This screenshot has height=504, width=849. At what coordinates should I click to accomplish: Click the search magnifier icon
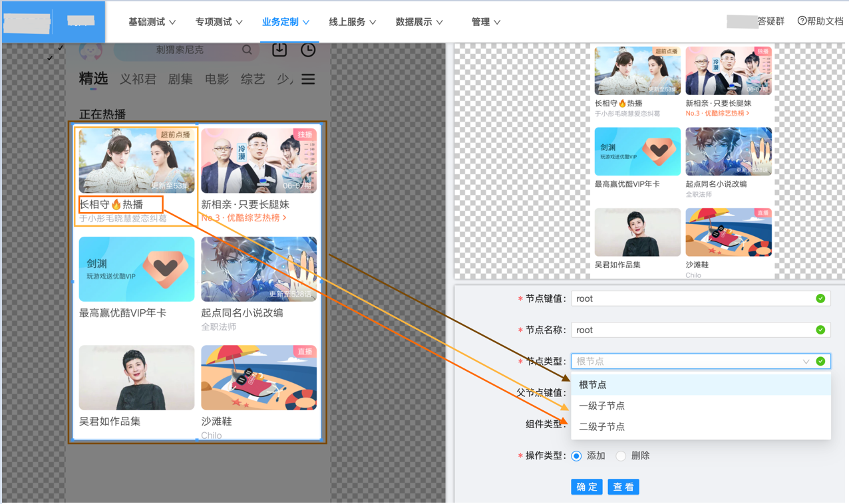(247, 50)
